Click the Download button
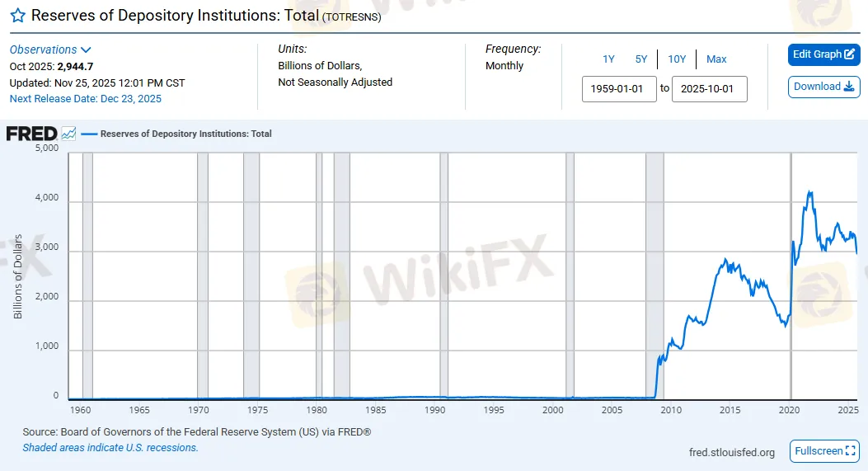 click(823, 87)
